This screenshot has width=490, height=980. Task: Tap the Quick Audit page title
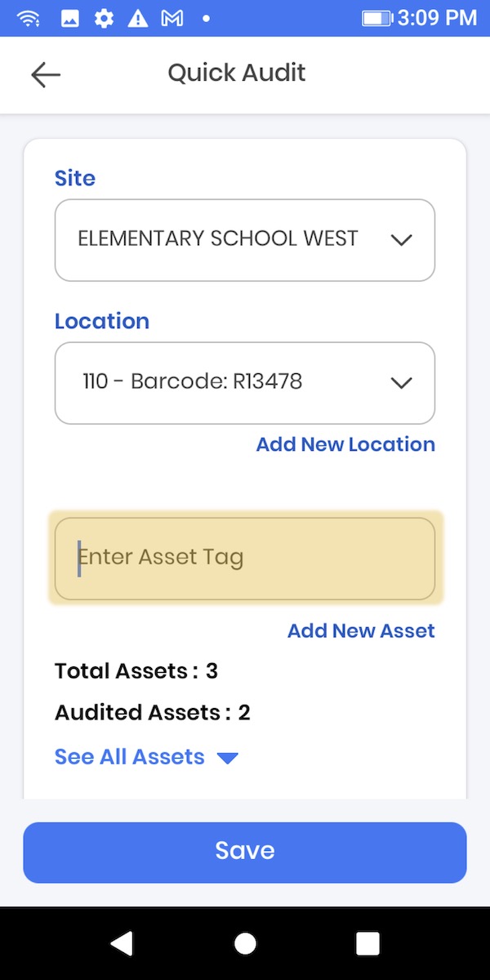click(x=237, y=73)
